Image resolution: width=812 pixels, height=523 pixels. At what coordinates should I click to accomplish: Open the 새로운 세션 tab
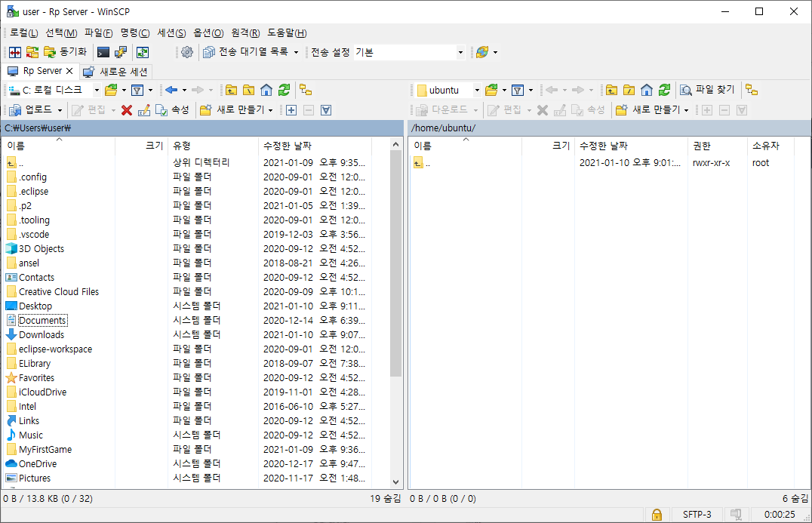click(116, 72)
